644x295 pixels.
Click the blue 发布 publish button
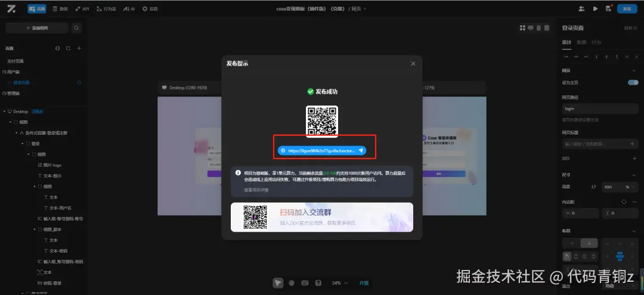(627, 8)
